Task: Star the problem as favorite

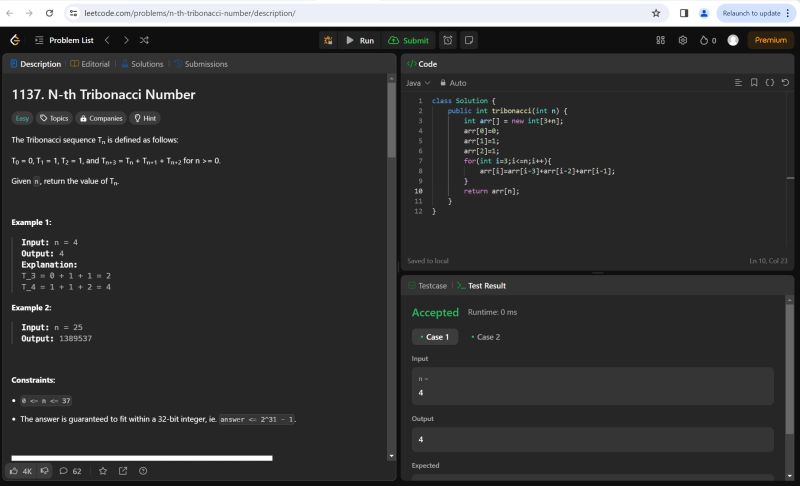Action: [102, 471]
